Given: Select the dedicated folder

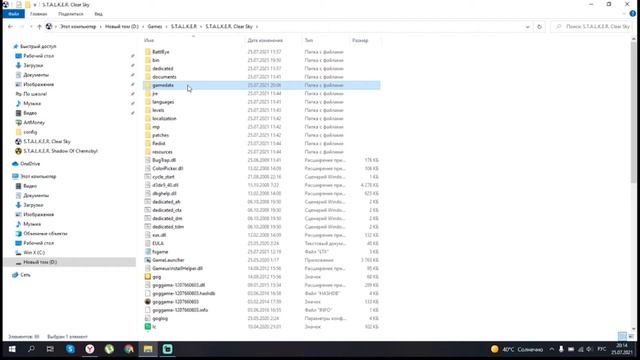Looking at the screenshot, I should coord(163,69).
